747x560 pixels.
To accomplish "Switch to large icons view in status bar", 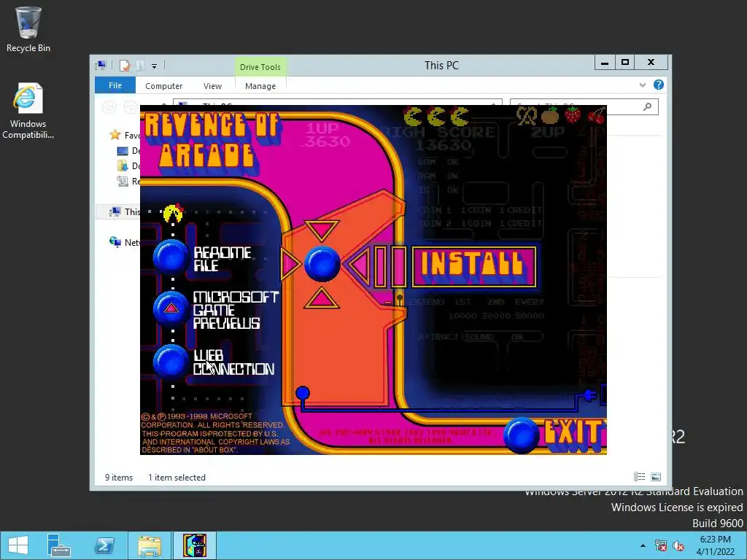I will coord(656,477).
